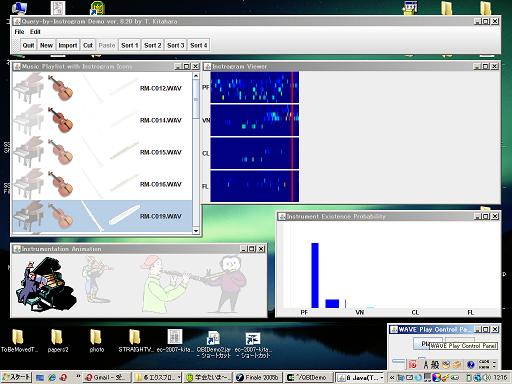This screenshot has height=384, width=512.
Task: Click the violin icon for RM-C012.WAV
Action: [x=61, y=88]
